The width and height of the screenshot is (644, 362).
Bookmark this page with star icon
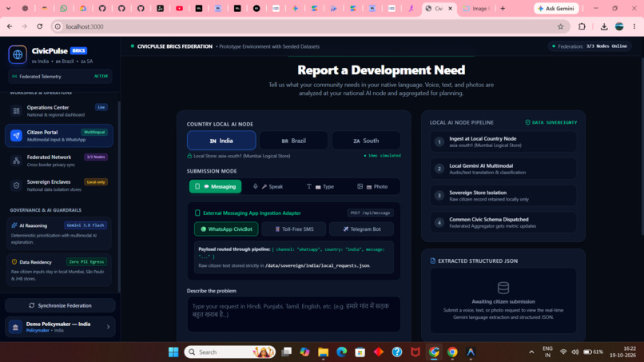(561, 26)
